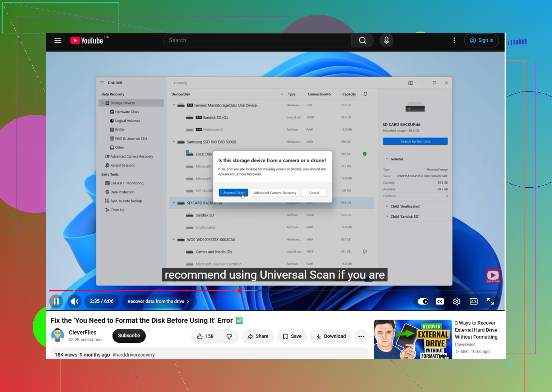Open the CleverFiles channel name link
Image resolution: width=552 pixels, height=392 pixels.
[x=83, y=332]
